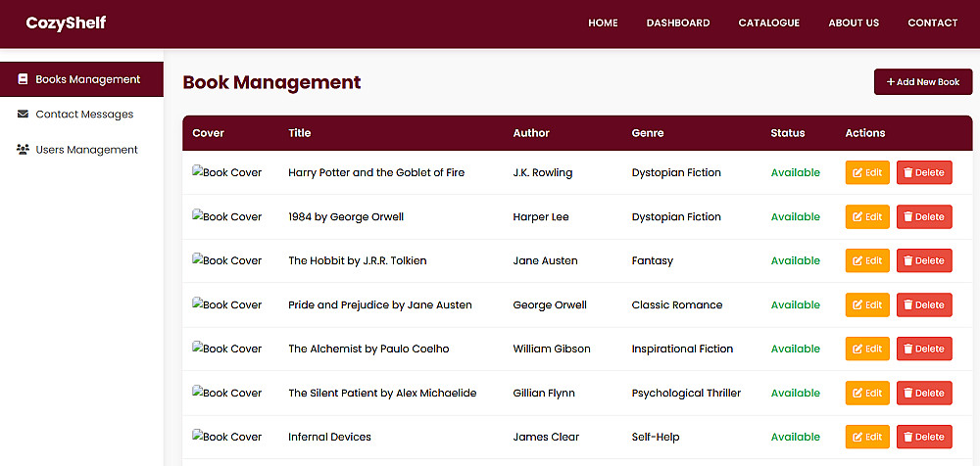The image size is (980, 466).
Task: Visit the About Us page
Action: click(854, 23)
